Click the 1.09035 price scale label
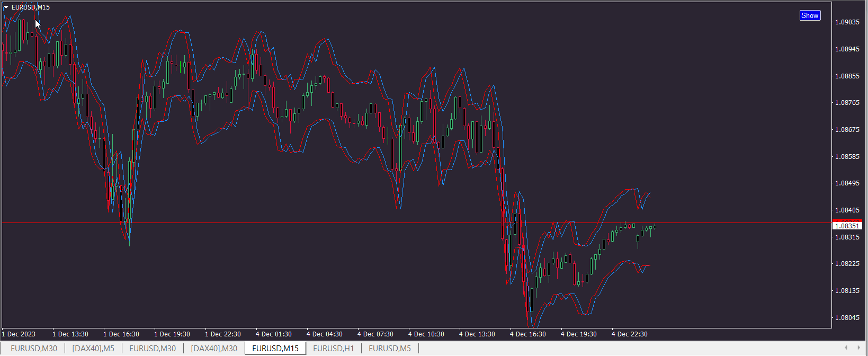Screen dimensions: 868x356 (x=847, y=22)
